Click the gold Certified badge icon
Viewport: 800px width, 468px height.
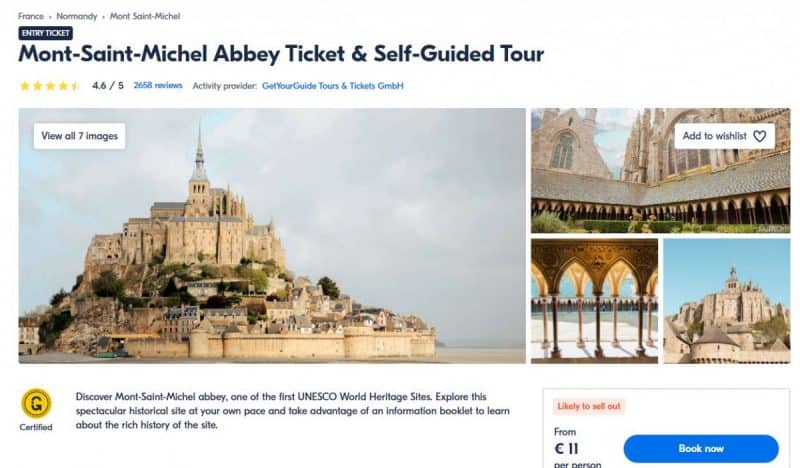point(36,404)
